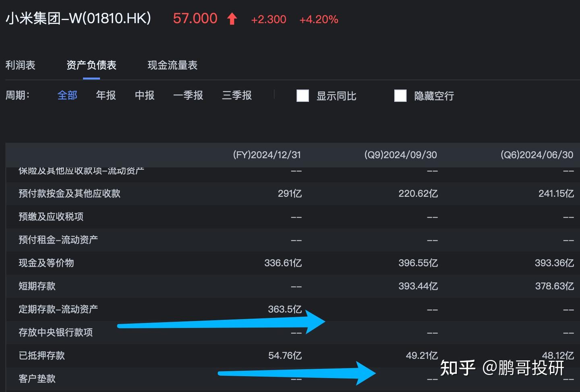This screenshot has width=580, height=392.
Task: Enable the 隐藏空行 checkbox
Action: point(400,95)
